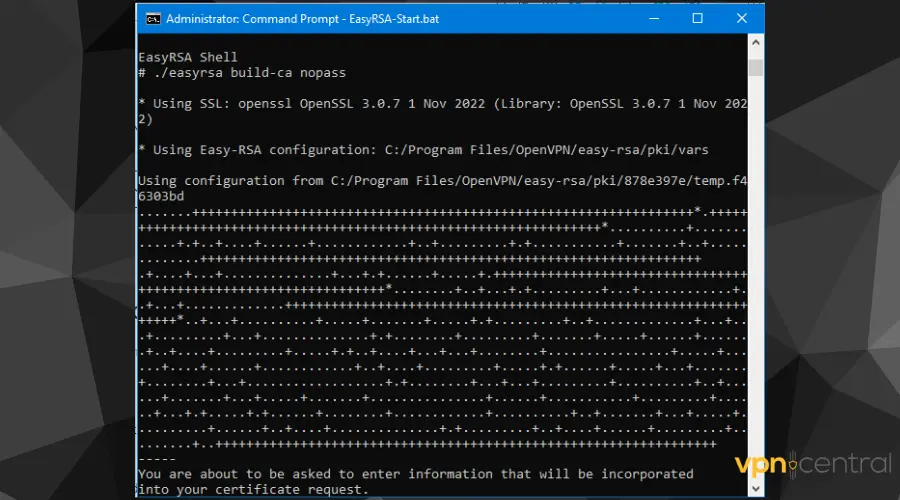Click the vertical scrollbar thumb

(756, 67)
